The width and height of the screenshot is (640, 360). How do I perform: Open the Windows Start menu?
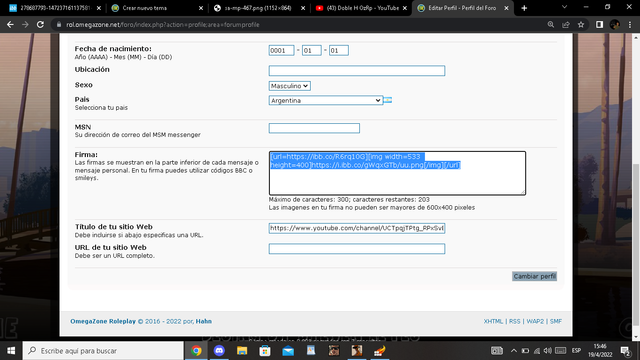(x=11, y=351)
